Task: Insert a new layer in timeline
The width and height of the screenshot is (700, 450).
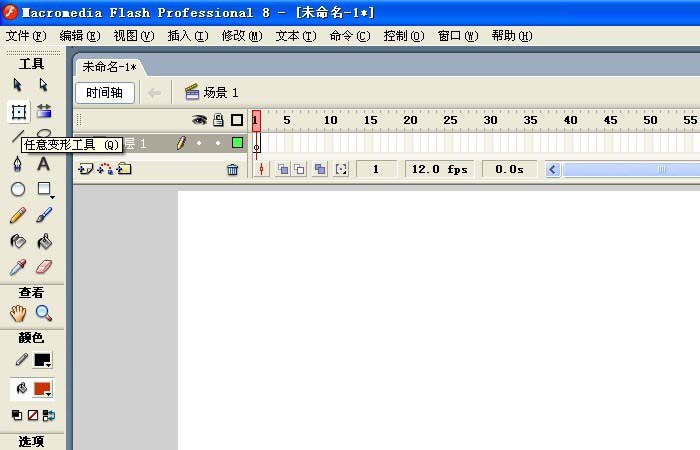Action: click(x=85, y=169)
